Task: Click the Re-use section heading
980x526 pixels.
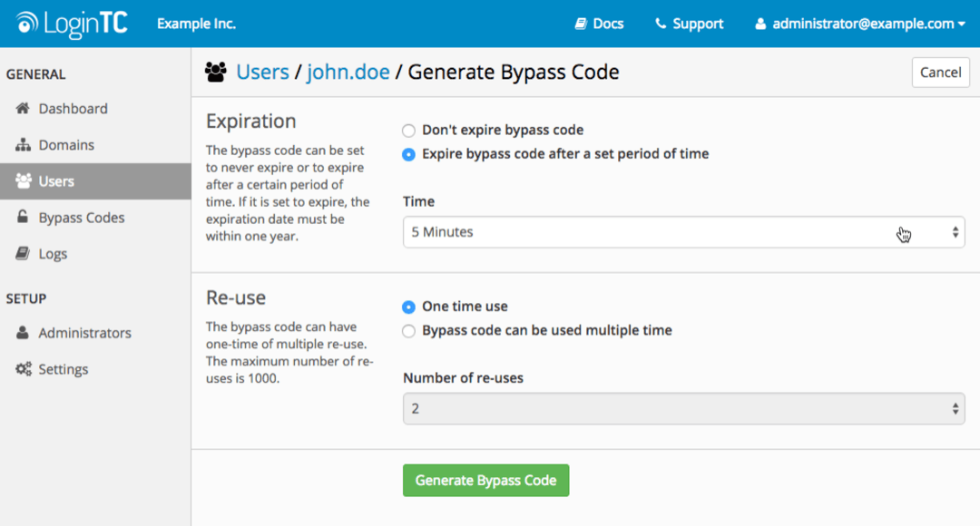Action: click(x=236, y=297)
